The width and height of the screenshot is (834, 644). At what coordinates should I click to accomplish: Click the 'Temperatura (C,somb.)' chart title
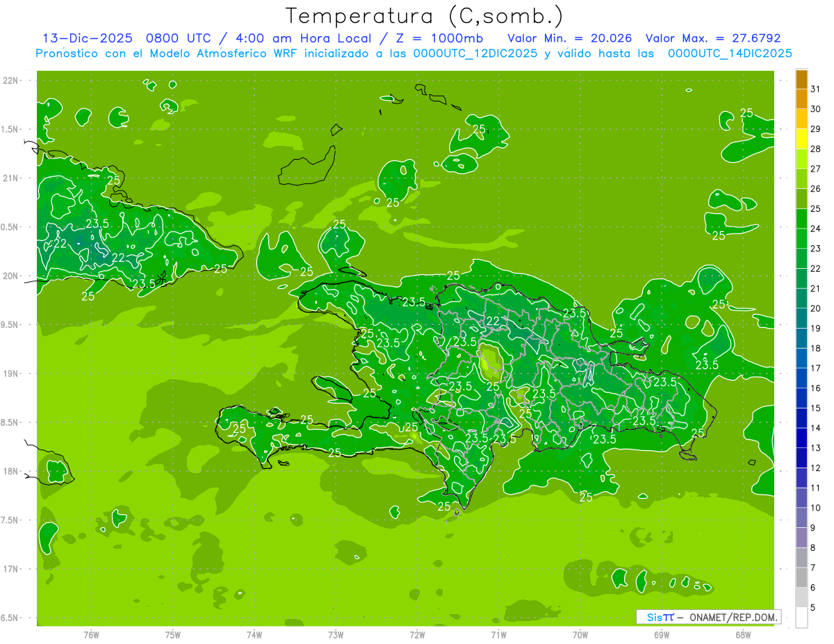click(424, 16)
